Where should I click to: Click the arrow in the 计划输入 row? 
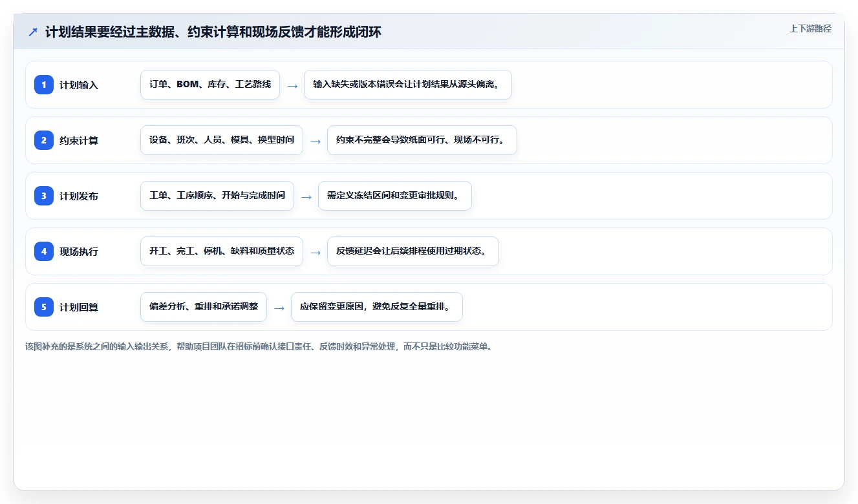[x=292, y=85]
